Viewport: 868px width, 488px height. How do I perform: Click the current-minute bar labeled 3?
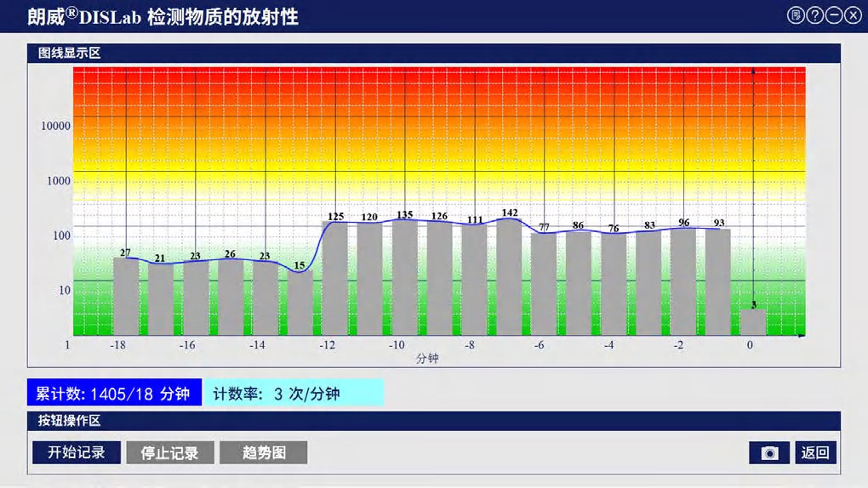click(753, 322)
